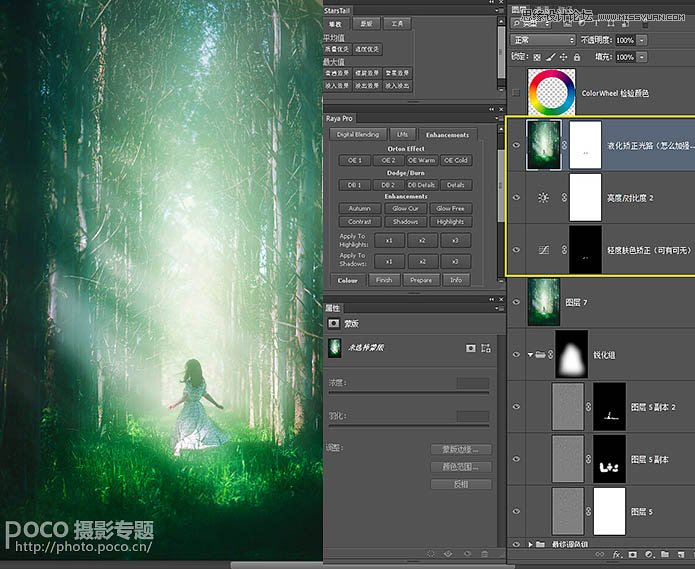Open layer style fx menu icon
Viewport: 695px width, 569px height.
tap(617, 554)
